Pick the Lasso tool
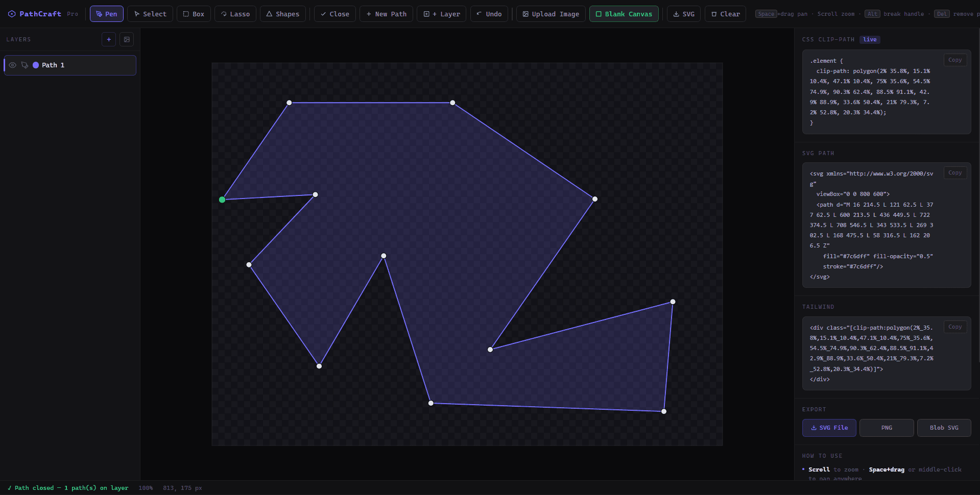 (x=235, y=14)
